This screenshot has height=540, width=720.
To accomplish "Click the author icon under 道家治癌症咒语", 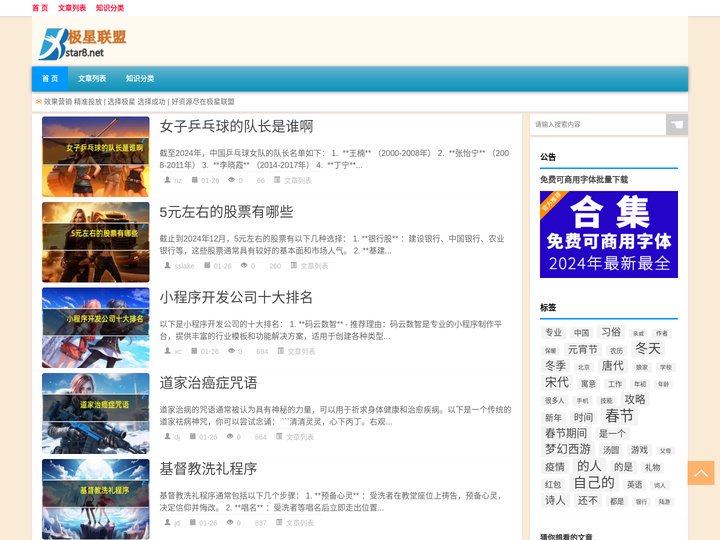I will click(167, 436).
